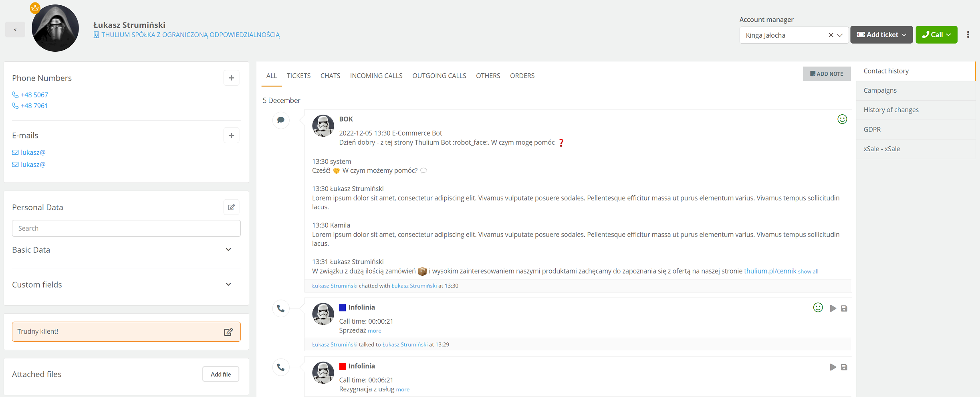Screen dimensions: 980x397
Task: Open GDPR in side menu
Action: click(x=915, y=130)
